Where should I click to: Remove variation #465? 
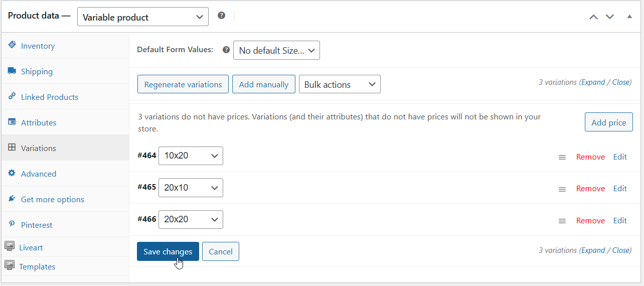(590, 189)
